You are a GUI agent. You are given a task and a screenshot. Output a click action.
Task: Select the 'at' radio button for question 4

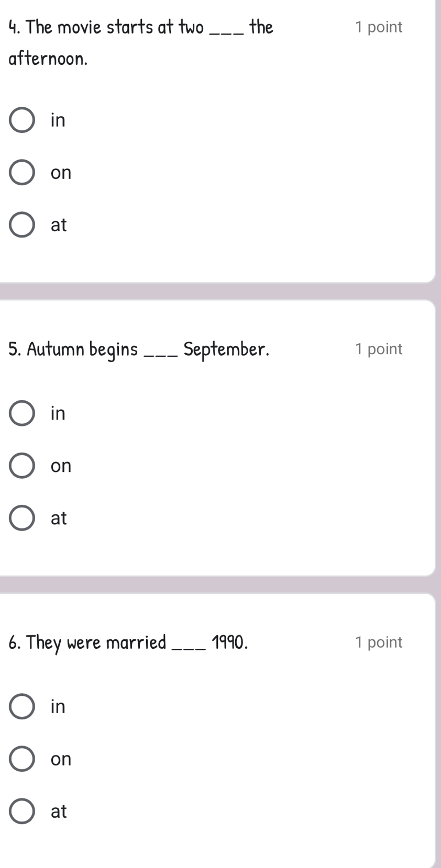pyautogui.click(x=22, y=225)
